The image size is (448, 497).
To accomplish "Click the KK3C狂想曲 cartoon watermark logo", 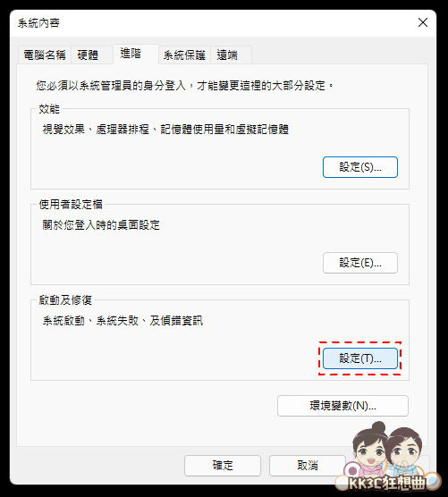I will [x=387, y=457].
